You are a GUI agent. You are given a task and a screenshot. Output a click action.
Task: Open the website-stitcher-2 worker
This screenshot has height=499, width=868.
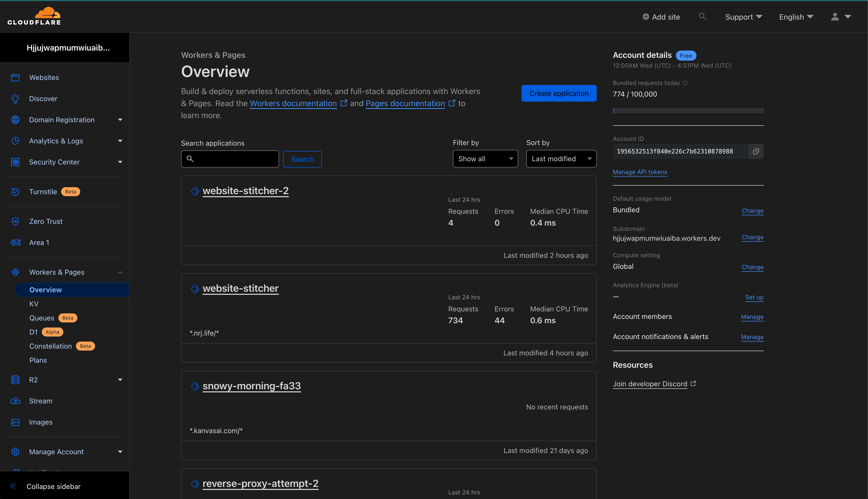245,191
